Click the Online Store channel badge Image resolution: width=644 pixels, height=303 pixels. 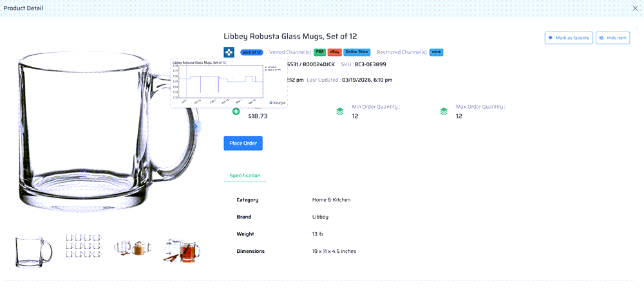357,52
